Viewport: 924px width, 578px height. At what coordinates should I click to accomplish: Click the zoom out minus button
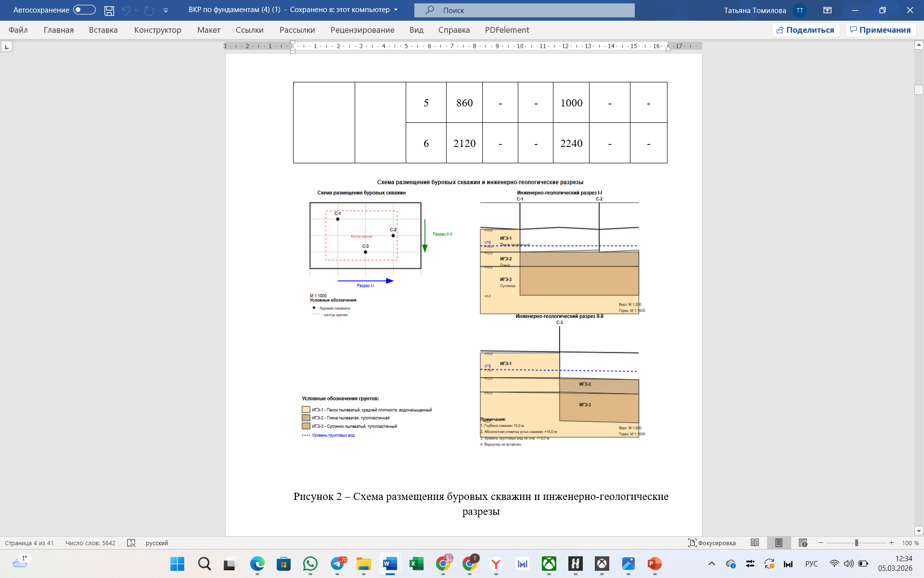821,543
